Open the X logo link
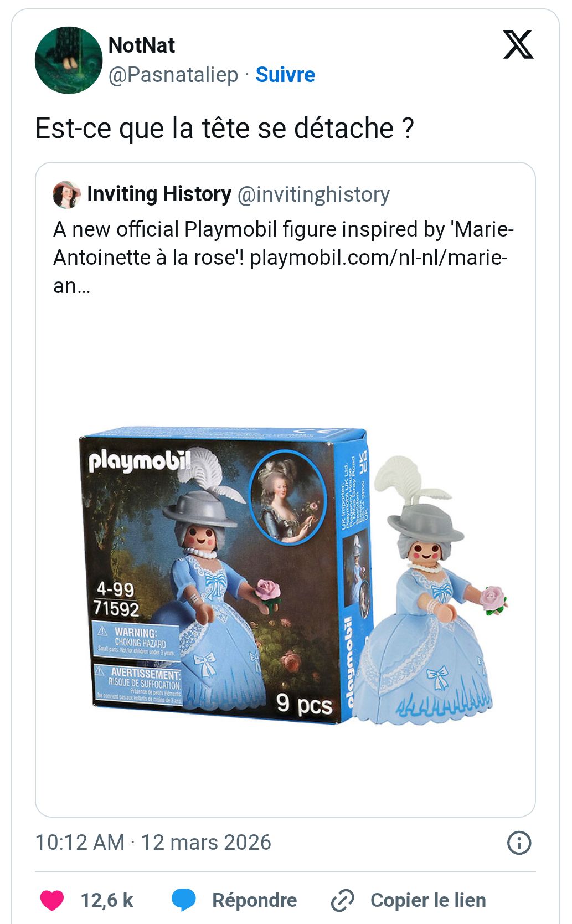 [518, 44]
